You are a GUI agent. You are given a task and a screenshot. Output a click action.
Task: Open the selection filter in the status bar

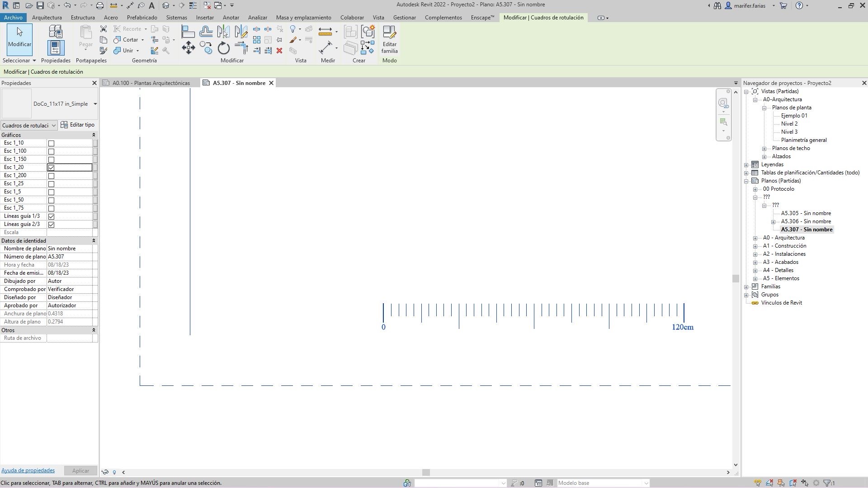coord(827,483)
